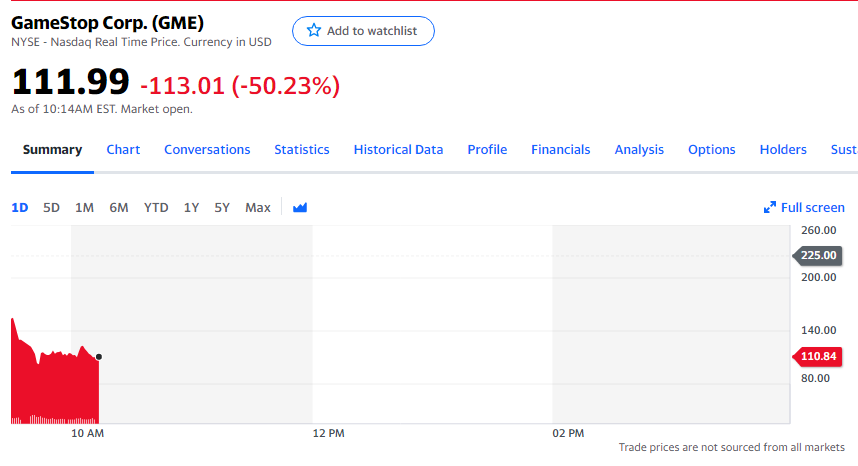
Task: Switch chart range to 6M
Action: click(x=119, y=208)
